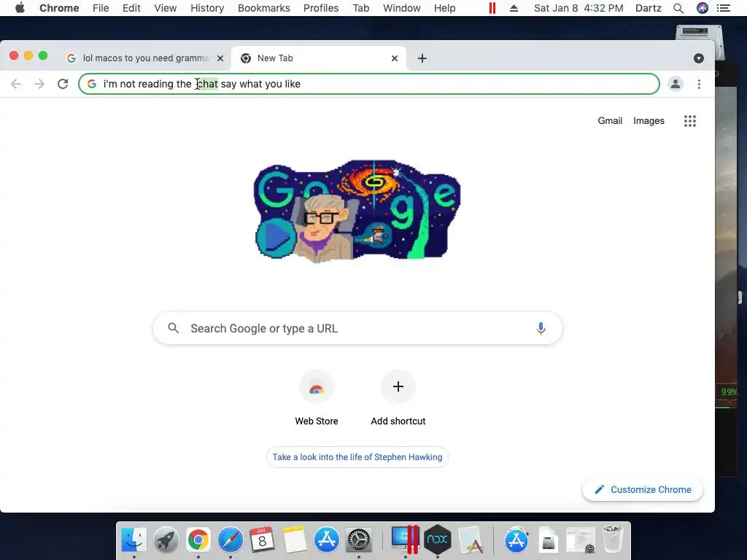
Task: Click Add shortcut plus button
Action: tap(398, 386)
